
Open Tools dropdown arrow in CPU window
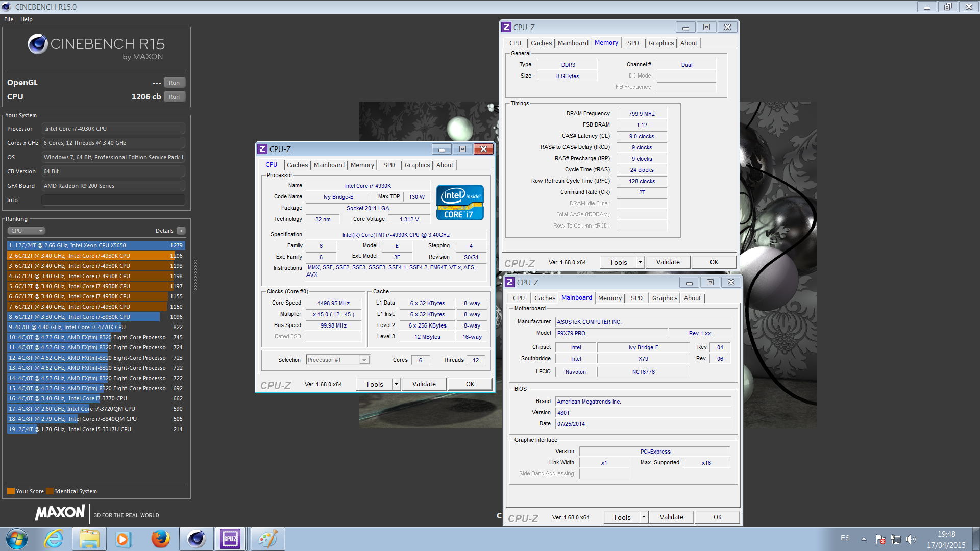[x=396, y=384]
